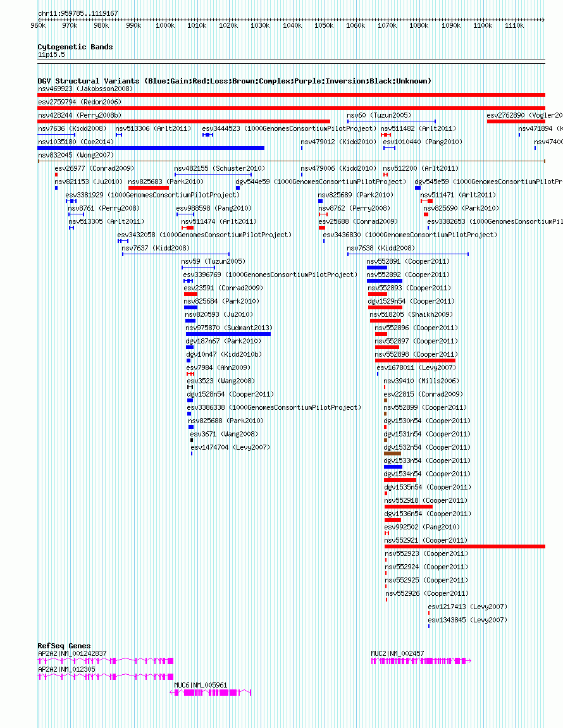Click the nsv469923 (Jakobsson2008) variant label

(85, 89)
